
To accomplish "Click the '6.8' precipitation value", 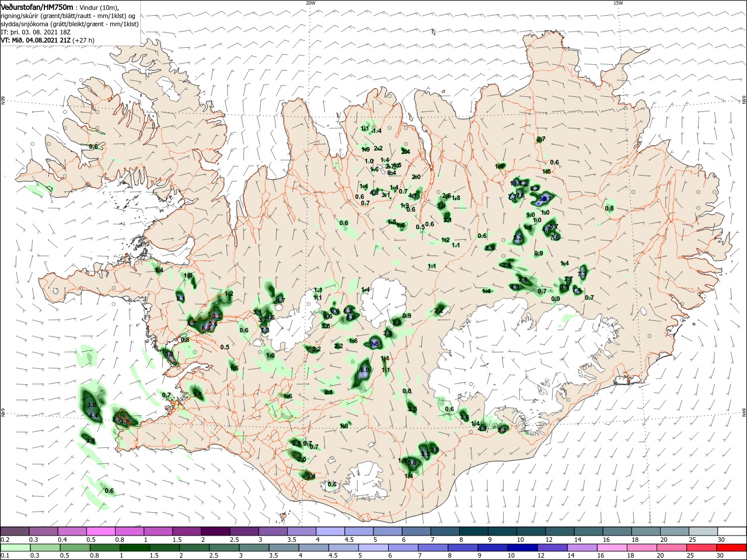I will (x=205, y=328).
